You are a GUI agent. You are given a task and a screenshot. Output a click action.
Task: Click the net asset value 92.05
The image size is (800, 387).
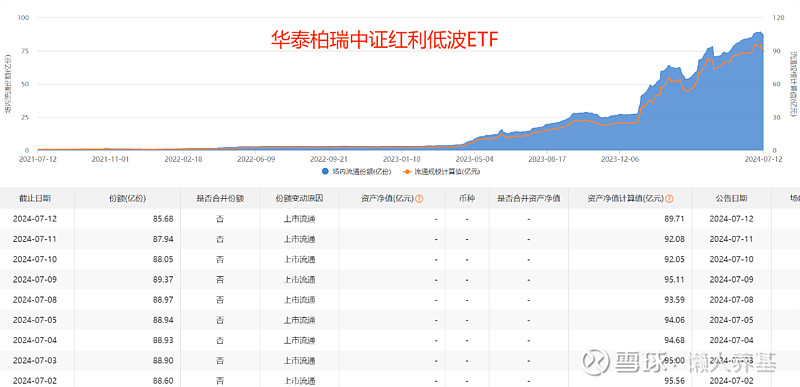coord(674,260)
